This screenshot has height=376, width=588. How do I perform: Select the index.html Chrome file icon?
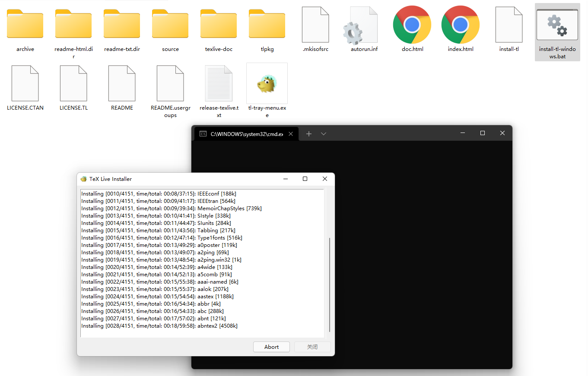461,25
